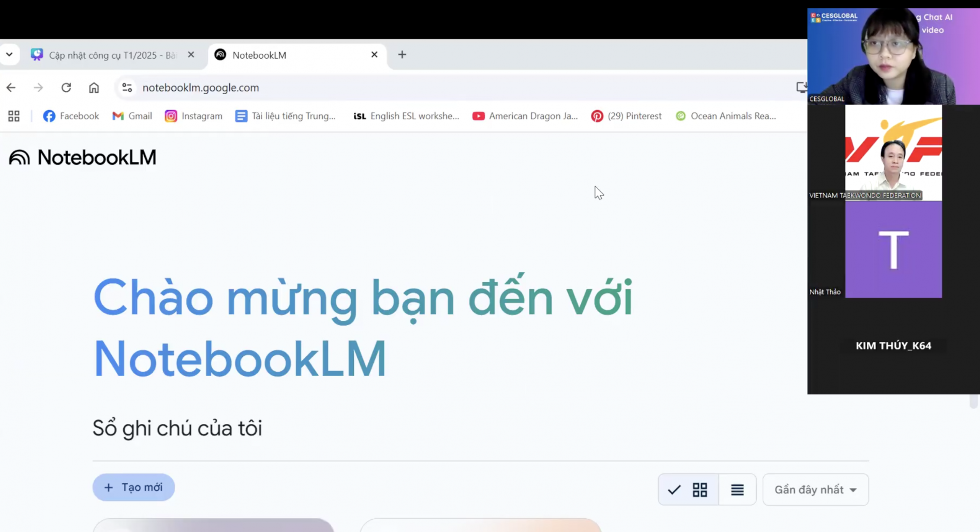Click the browser forward arrow
This screenshot has width=980, height=532.
(38, 88)
